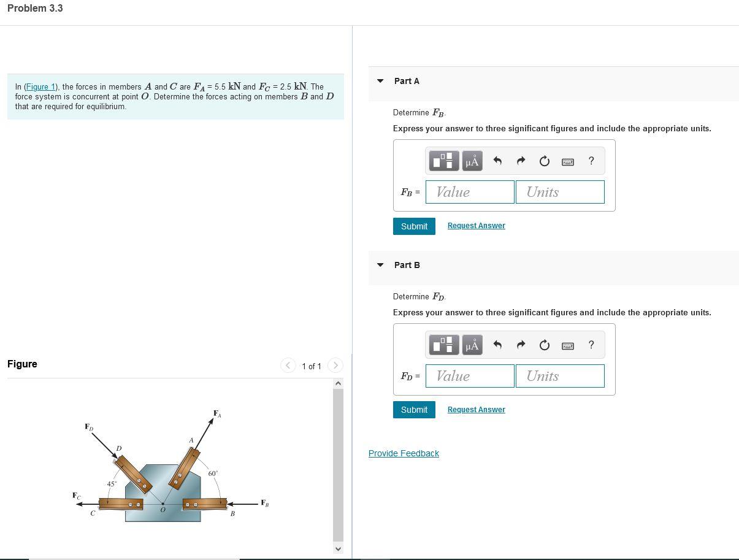Request Answer for Part B
Viewport: 739px width, 560px height.
coord(477,410)
